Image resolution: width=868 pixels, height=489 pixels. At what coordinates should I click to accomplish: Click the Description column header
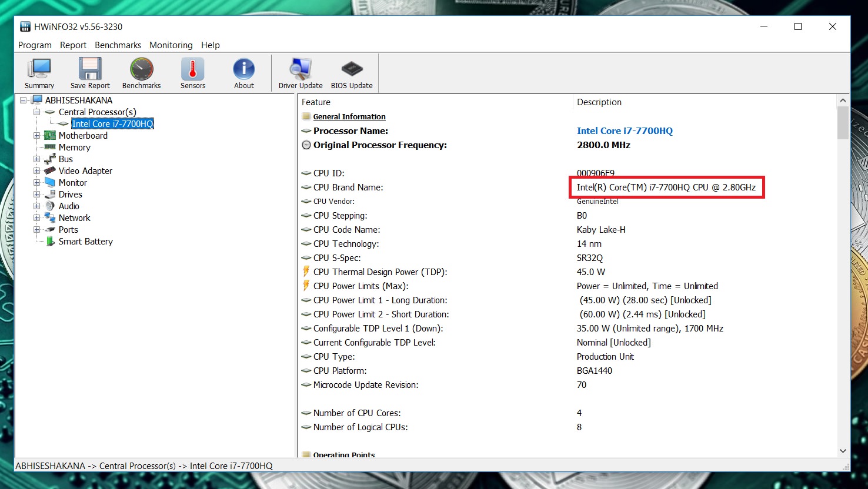pos(705,102)
